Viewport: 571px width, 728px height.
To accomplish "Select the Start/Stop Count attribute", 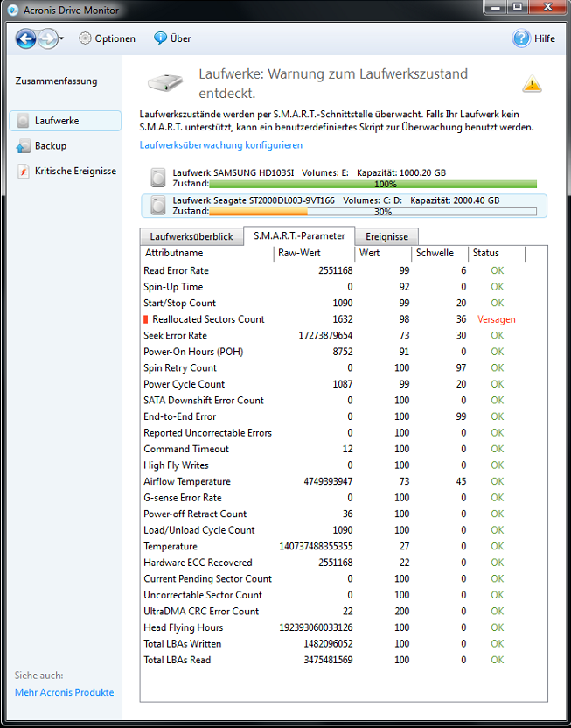I will click(x=179, y=303).
